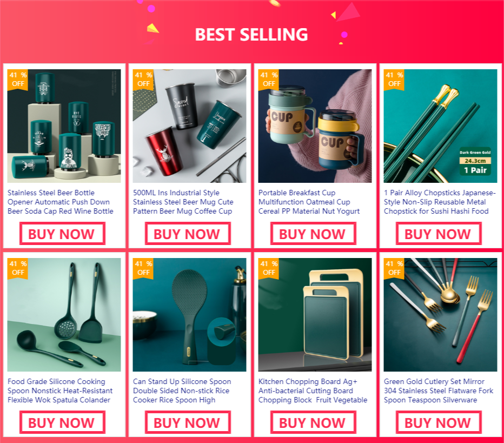Viewport: 504px width, 443px height.
Task: Click BUY NOW under Kitchen Chopping Board
Action: 313,422
